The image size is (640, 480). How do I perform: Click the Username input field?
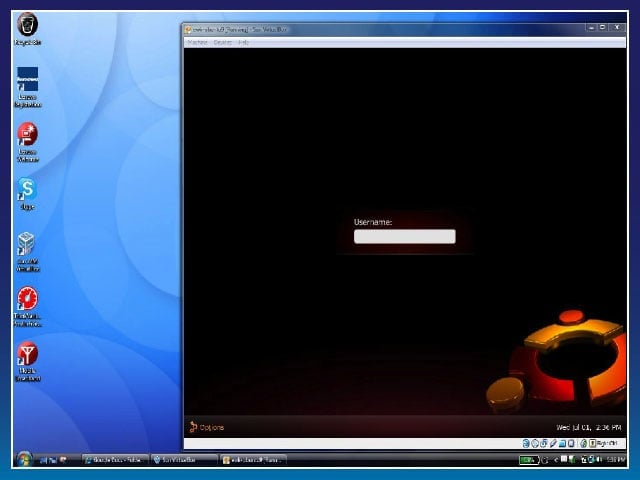click(404, 236)
